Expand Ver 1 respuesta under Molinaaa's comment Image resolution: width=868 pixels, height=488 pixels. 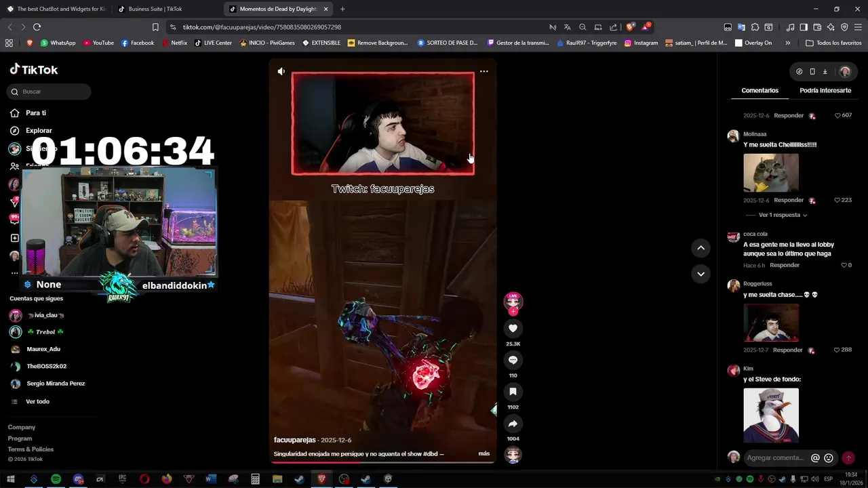(783, 215)
